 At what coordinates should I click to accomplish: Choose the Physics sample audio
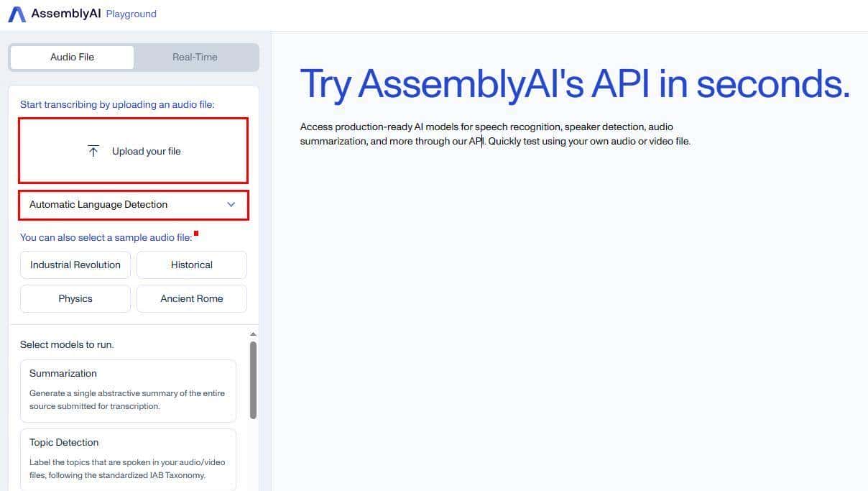pos(75,298)
